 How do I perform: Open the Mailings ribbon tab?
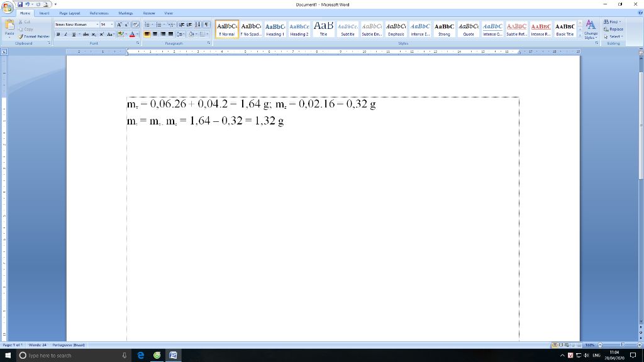(x=126, y=13)
